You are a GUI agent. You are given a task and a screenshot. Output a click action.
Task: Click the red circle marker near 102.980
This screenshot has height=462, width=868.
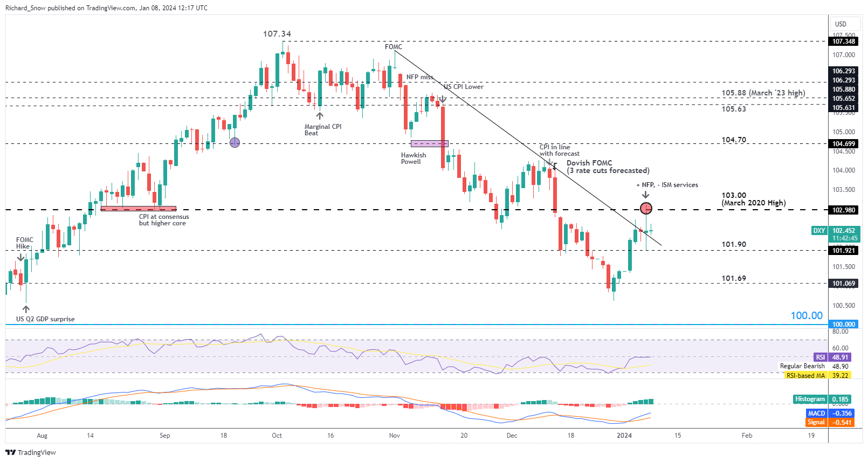646,208
